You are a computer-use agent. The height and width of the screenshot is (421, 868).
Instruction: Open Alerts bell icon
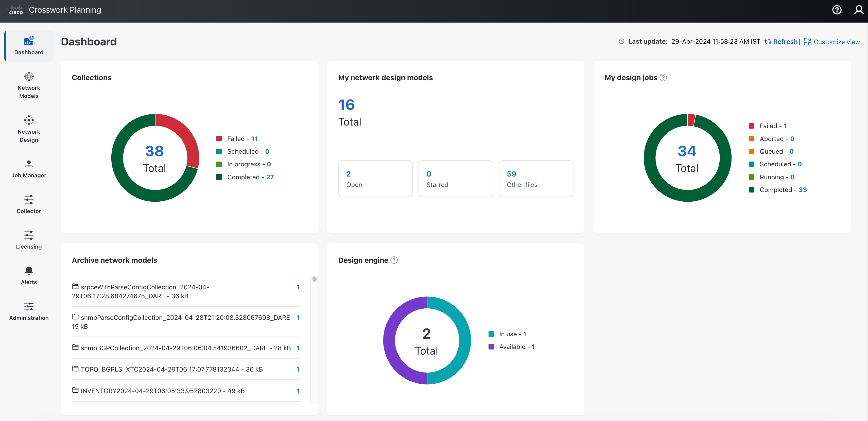click(x=29, y=271)
